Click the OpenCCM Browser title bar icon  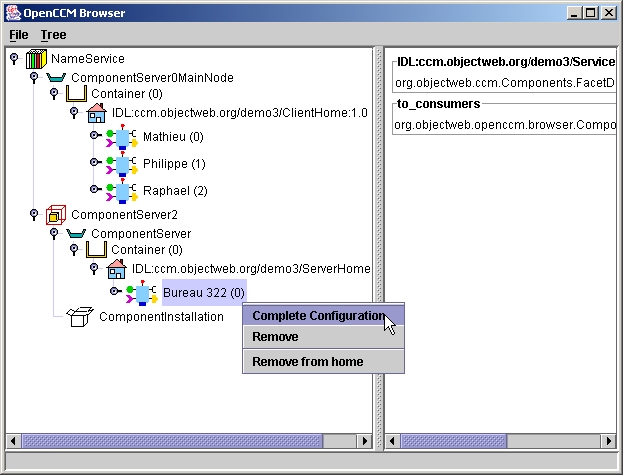click(x=13, y=13)
